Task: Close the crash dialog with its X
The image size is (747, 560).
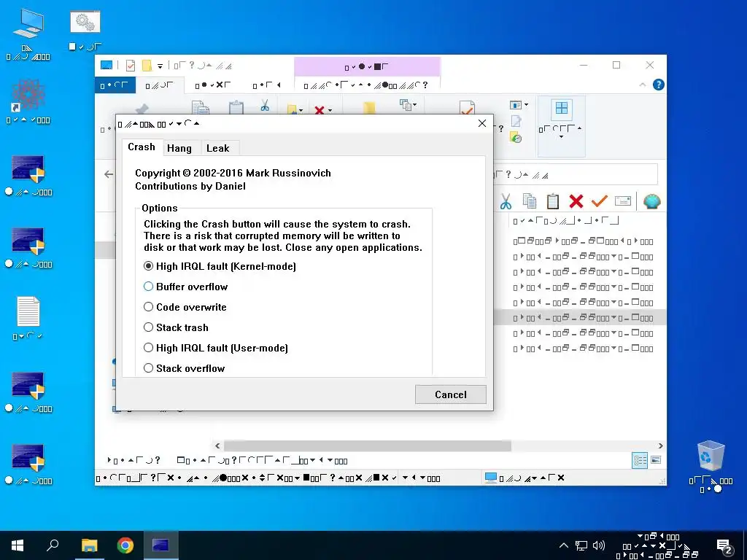Action: (x=482, y=123)
